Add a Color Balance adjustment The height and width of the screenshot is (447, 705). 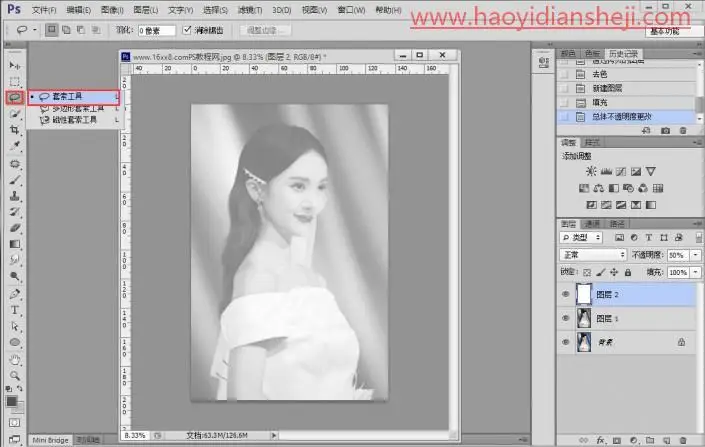point(599,188)
